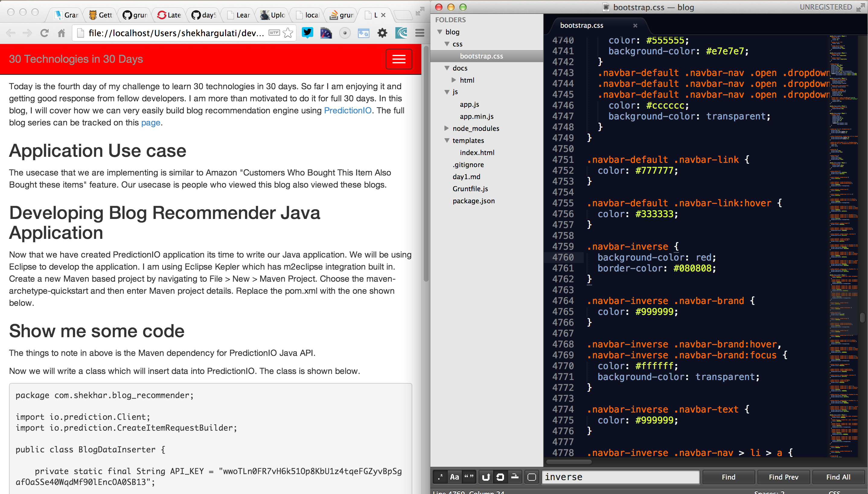Viewport: 868px width, 494px height.
Task: Switch to the day5 browser tab
Action: point(204,15)
